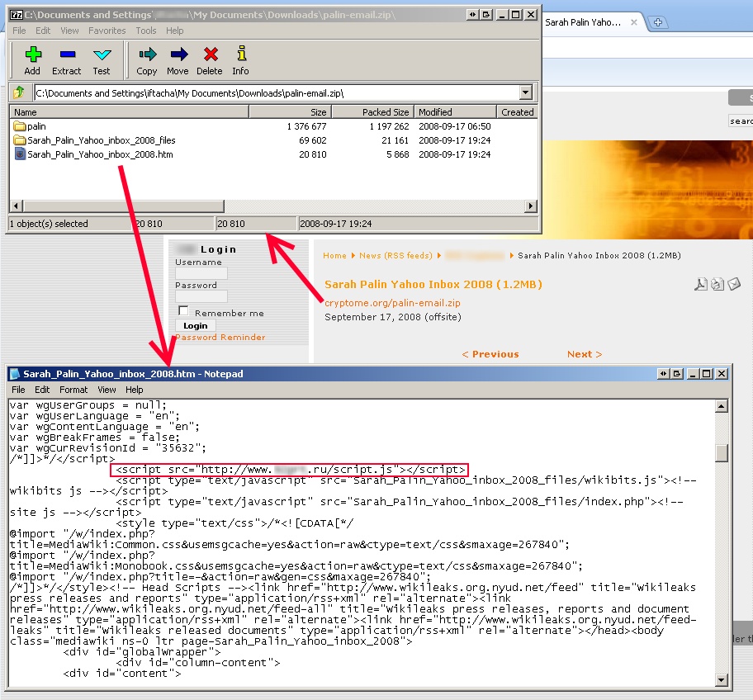Click the Notepad vertical scrollbar thumb
Screen dimensions: 753x700
pos(722,453)
